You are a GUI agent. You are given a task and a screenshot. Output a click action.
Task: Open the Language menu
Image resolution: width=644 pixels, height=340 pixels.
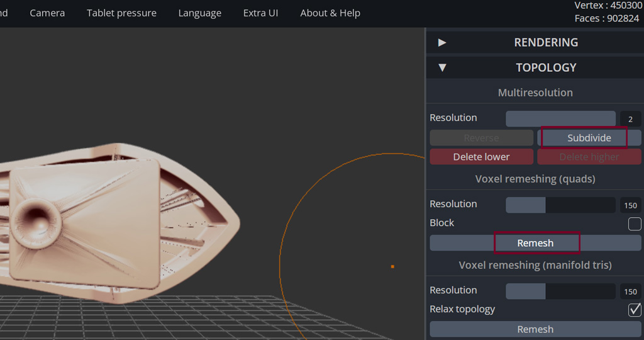(x=199, y=13)
